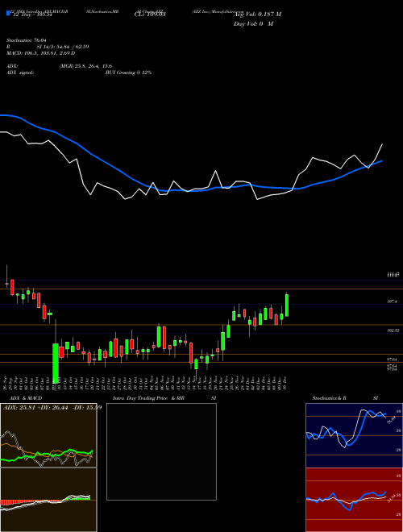The image size is (403, 532).
Task: Click the 102.52 price axis label
Action: tap(393, 330)
